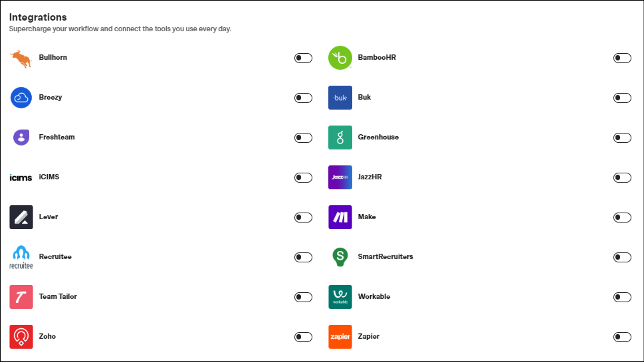Click the Zoho red logo icon
This screenshot has width=644, height=362.
[21, 337]
